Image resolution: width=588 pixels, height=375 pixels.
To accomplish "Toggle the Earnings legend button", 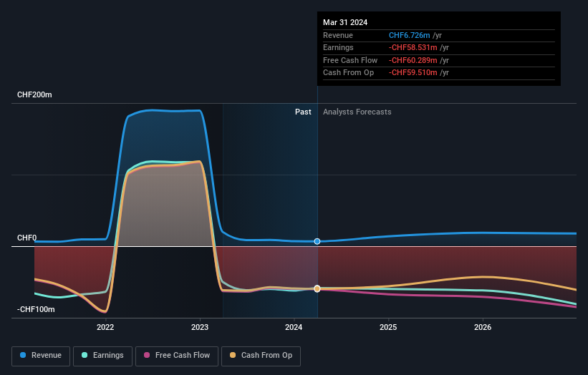I will pos(102,356).
